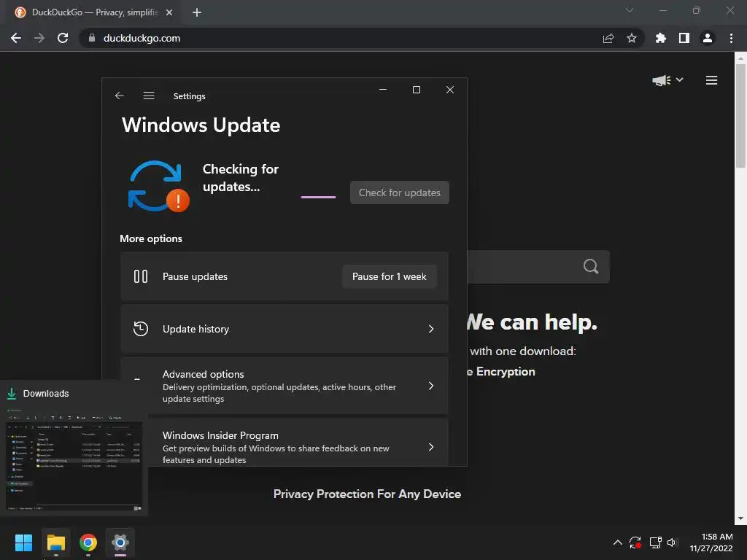Toggle Chrome side panel icon
Screen dimensions: 747x560
point(684,38)
